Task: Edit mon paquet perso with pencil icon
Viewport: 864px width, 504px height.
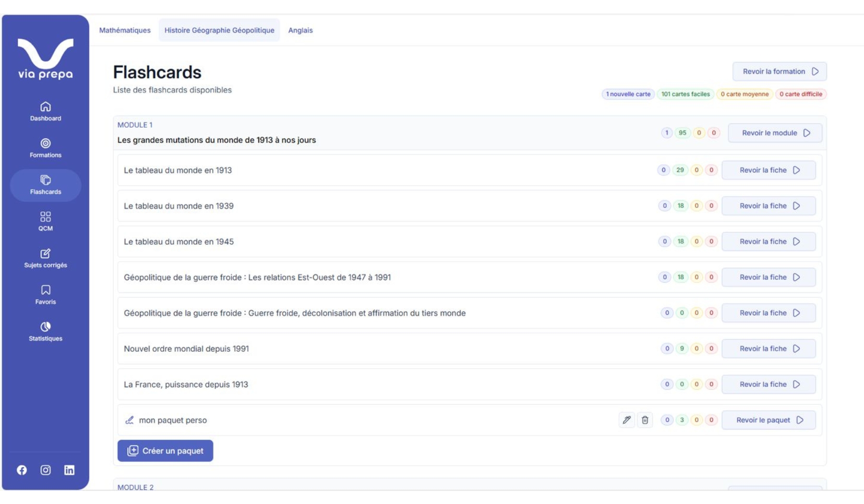Action: pyautogui.click(x=626, y=420)
